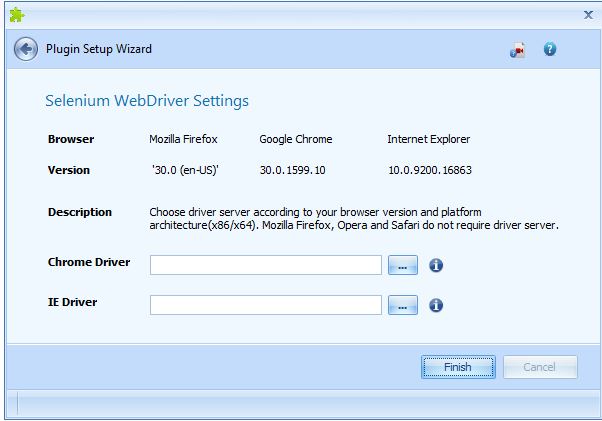The image size is (602, 421).
Task: Click the green plugin puzzle icon in title bar
Action: tap(17, 15)
